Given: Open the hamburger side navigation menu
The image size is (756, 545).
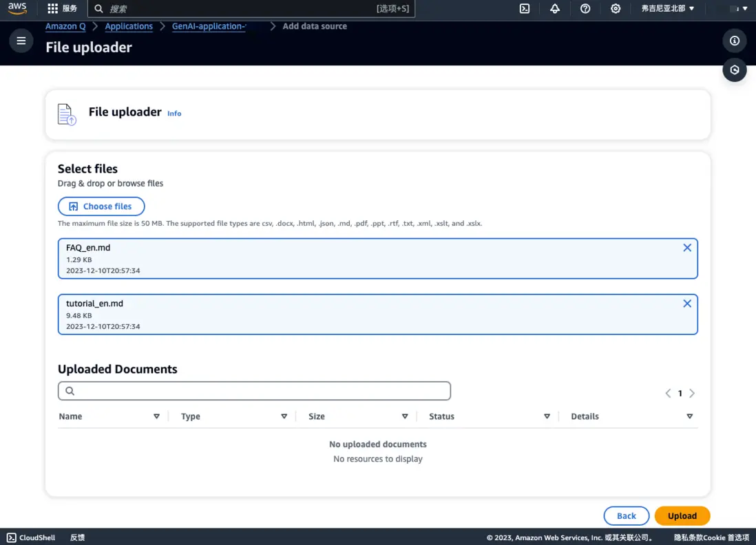Looking at the screenshot, I should coord(21,41).
